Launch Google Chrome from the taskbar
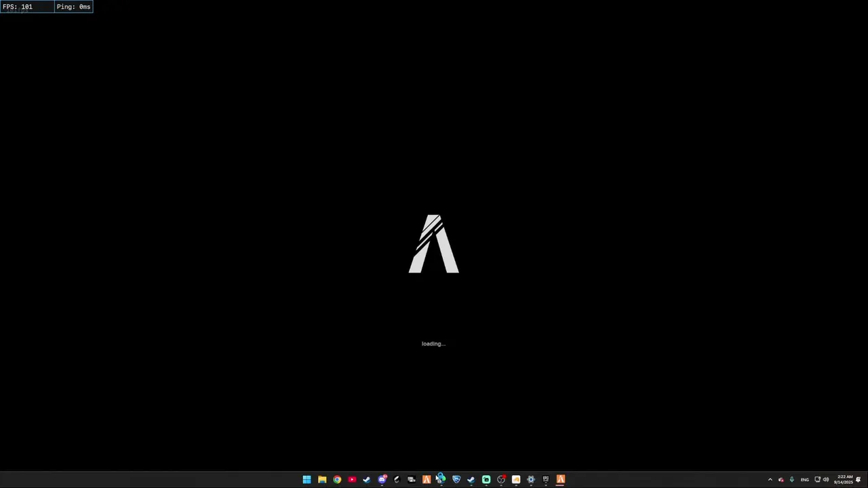The image size is (868, 488). (337, 479)
